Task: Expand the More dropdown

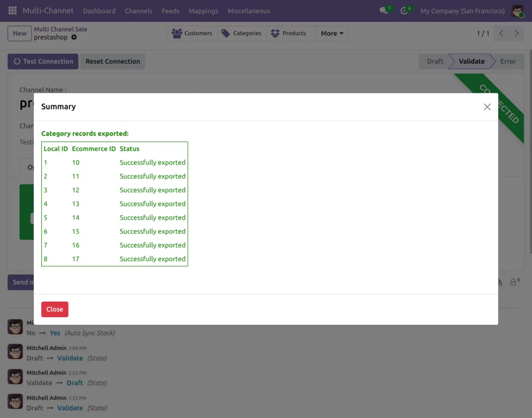Action: click(332, 33)
